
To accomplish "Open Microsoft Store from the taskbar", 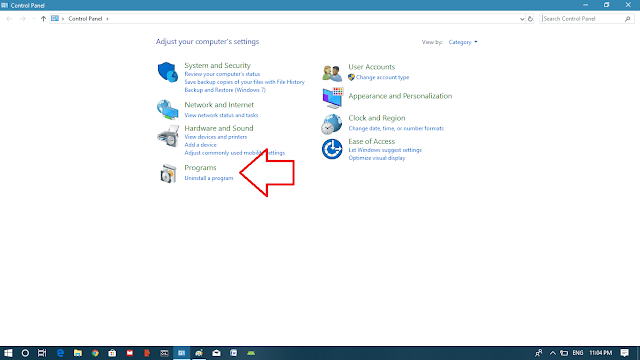I will pos(112,353).
